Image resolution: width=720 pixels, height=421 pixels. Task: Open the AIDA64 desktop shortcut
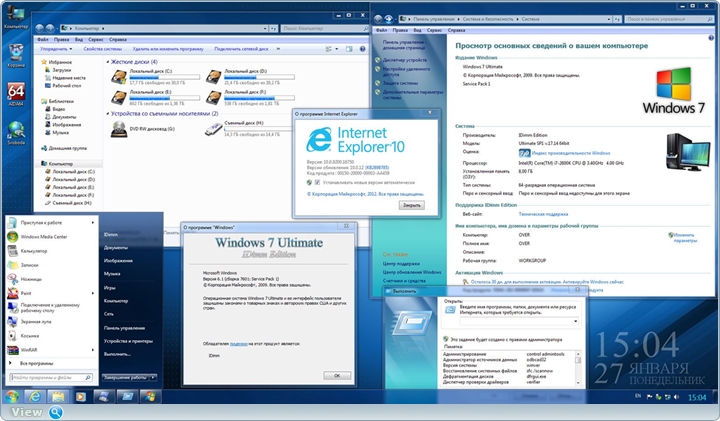point(16,92)
